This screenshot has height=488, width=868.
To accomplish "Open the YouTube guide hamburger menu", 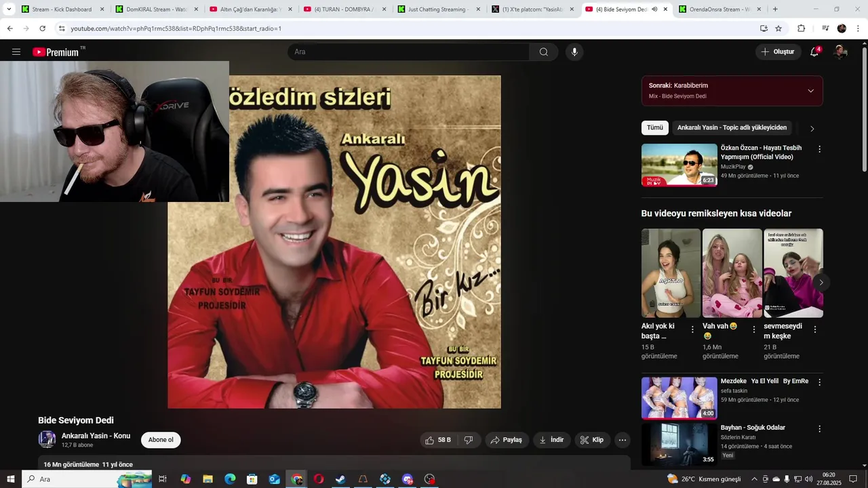I will click(x=16, y=52).
